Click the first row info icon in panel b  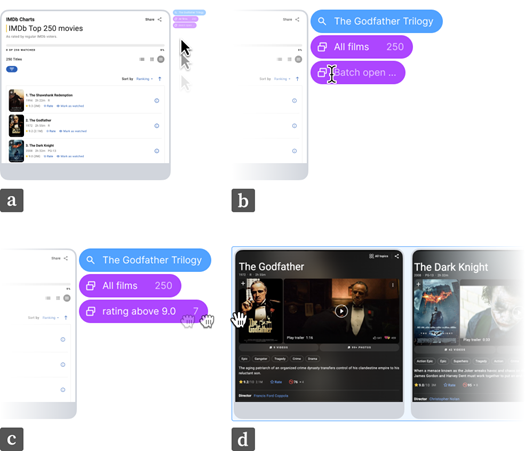294,100
